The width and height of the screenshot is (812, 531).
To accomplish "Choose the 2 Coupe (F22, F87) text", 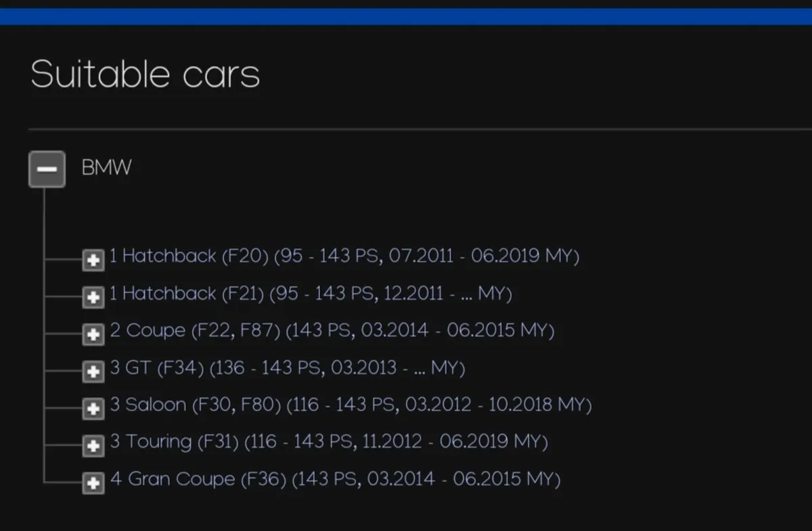I will point(332,331).
